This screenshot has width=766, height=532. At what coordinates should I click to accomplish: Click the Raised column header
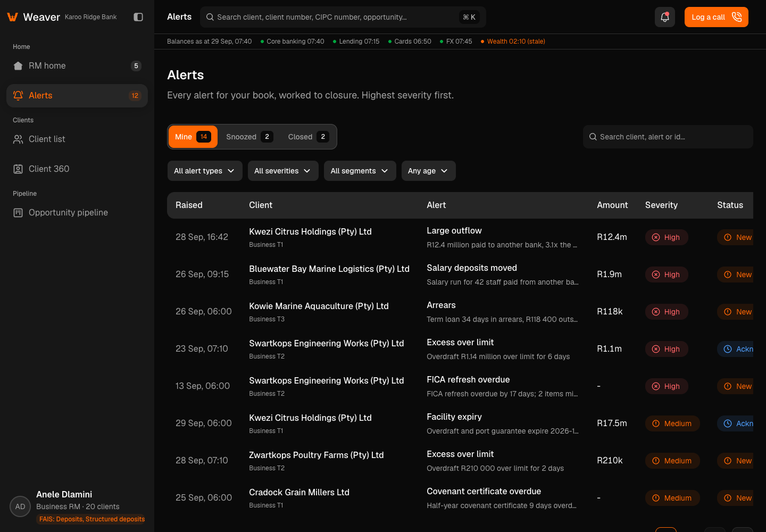[x=189, y=205]
